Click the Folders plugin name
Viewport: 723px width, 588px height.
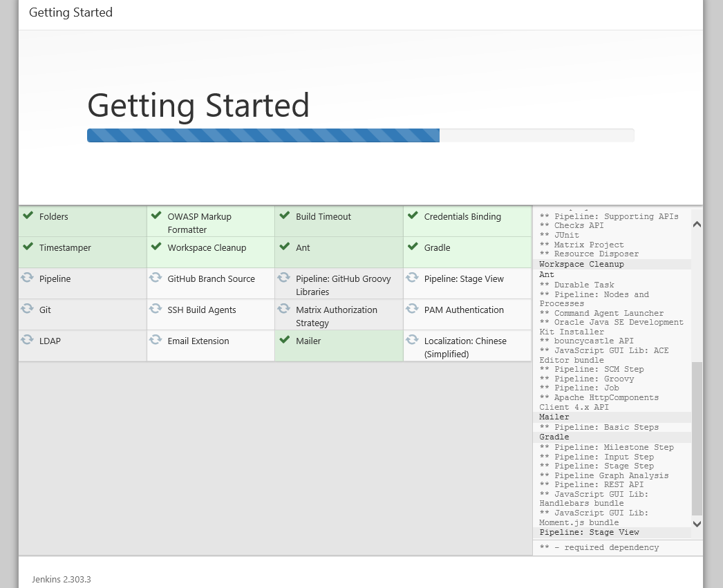pyautogui.click(x=53, y=216)
